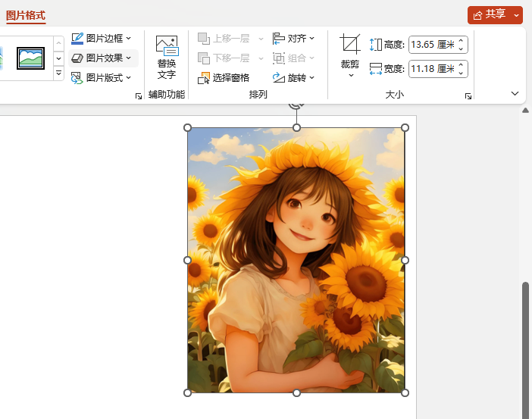Open the picture styles dialog launcher

pyautogui.click(x=138, y=96)
